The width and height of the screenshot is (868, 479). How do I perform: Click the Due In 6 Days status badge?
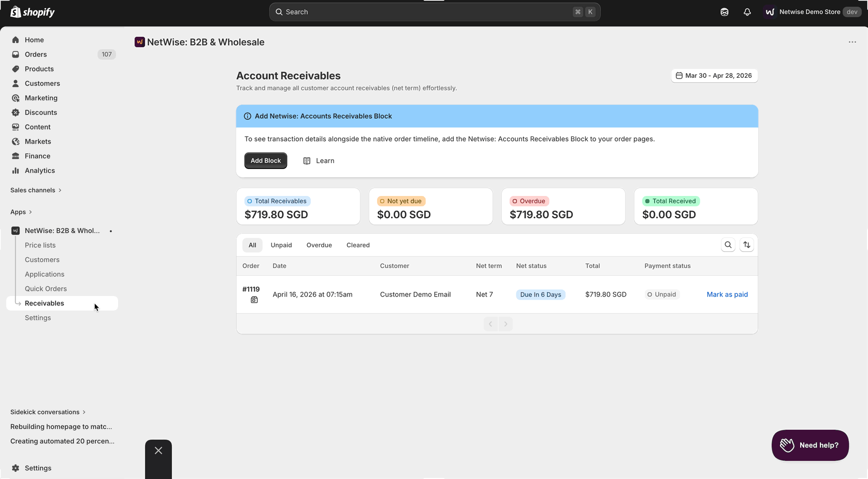(x=541, y=294)
